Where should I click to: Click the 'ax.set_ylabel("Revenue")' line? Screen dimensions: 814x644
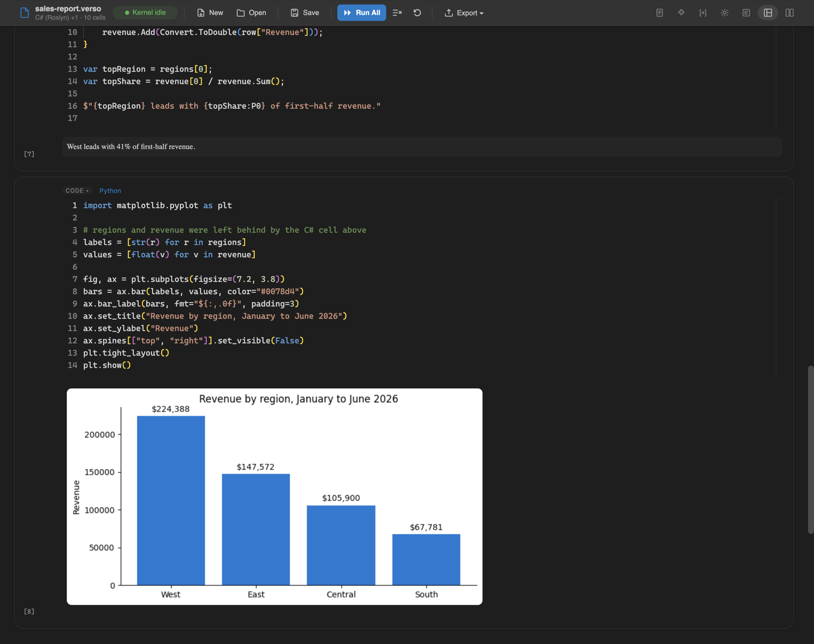tap(141, 328)
